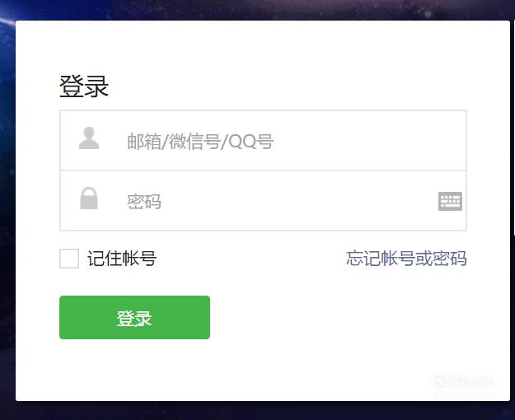Click the divider line between account and password
Screen dimensions: 515x420
tap(263, 170)
